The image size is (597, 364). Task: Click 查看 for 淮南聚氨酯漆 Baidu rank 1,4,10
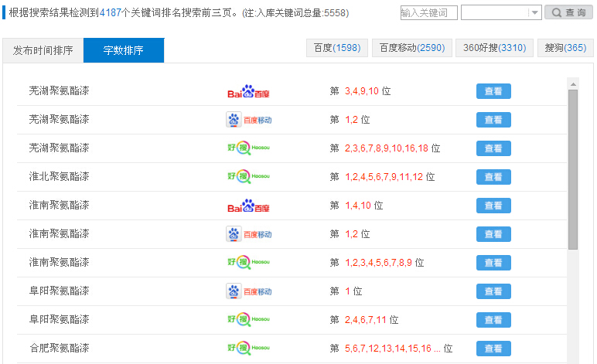493,206
